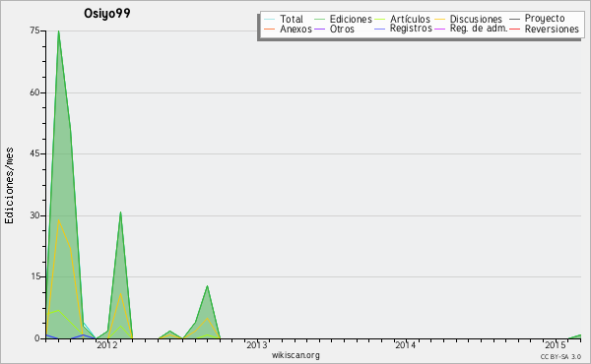Click the red Reversiones line swatch
Screen dimensions: 591x364
click(515, 29)
